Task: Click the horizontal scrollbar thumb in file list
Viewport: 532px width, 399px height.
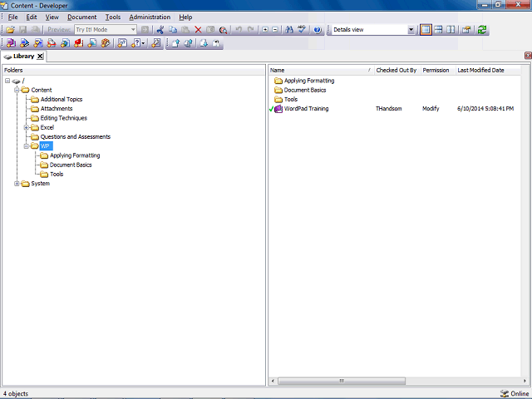Action: (x=342, y=381)
